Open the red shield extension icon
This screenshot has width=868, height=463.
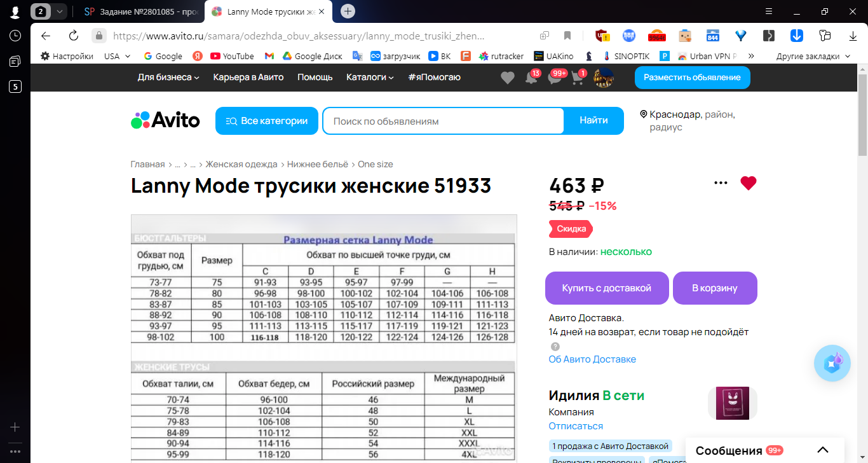click(601, 36)
